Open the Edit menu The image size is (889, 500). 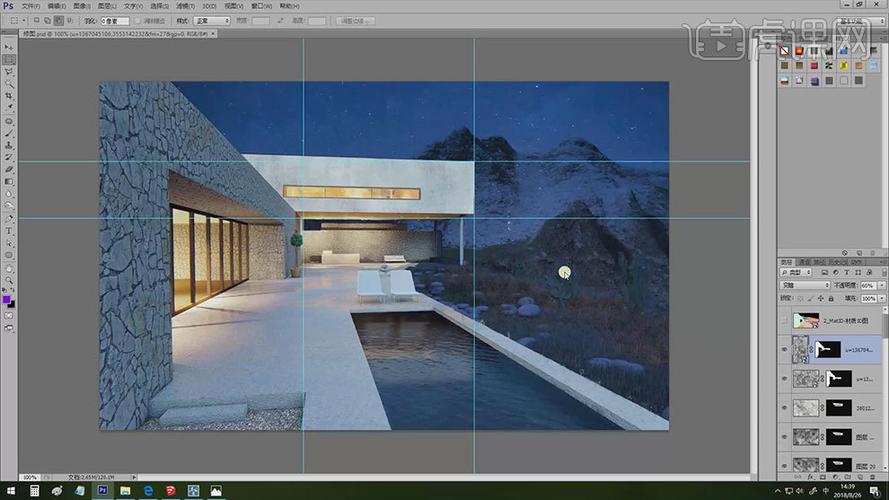coord(56,6)
